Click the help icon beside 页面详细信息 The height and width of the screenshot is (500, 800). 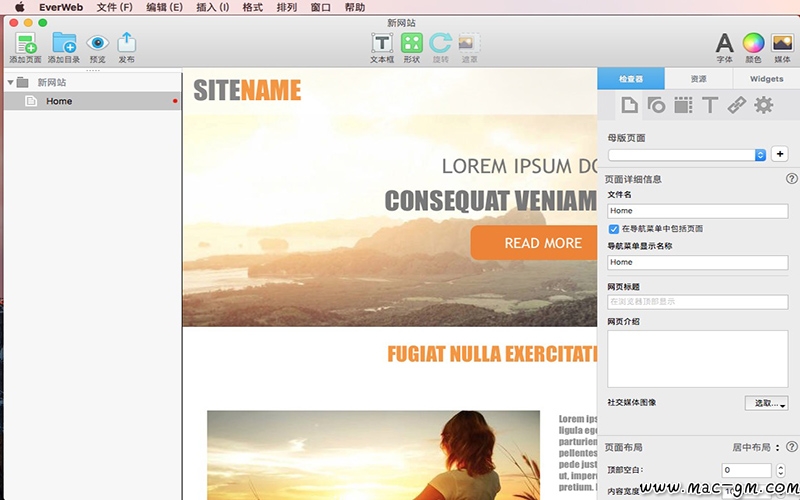click(x=791, y=179)
